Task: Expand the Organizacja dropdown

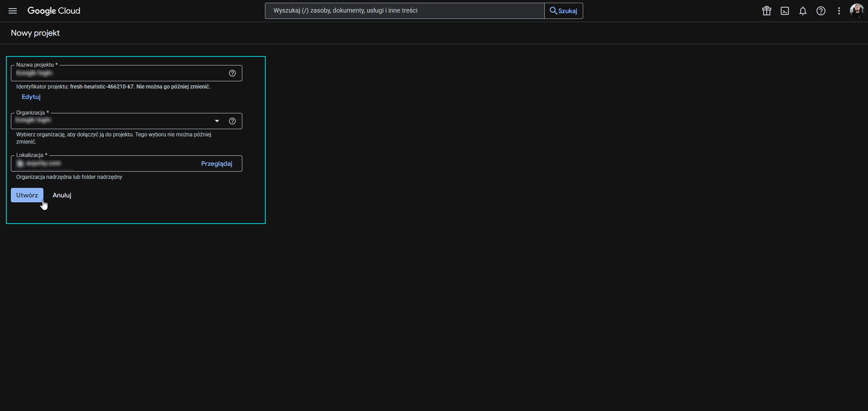Action: tap(217, 121)
